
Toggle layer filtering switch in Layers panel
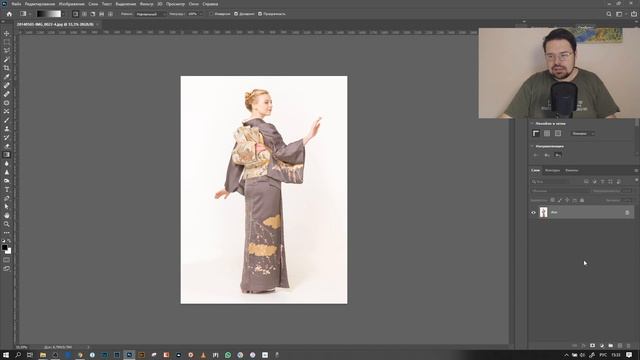coord(636,180)
